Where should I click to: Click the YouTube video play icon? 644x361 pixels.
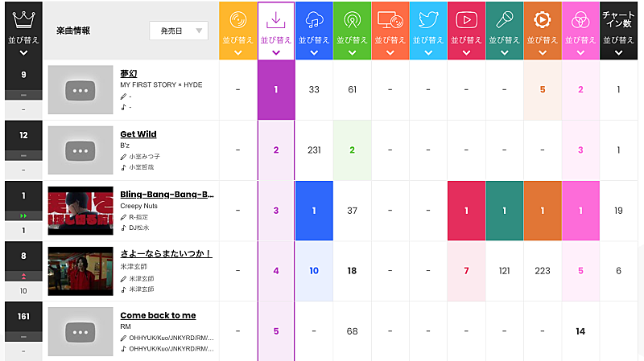[466, 19]
